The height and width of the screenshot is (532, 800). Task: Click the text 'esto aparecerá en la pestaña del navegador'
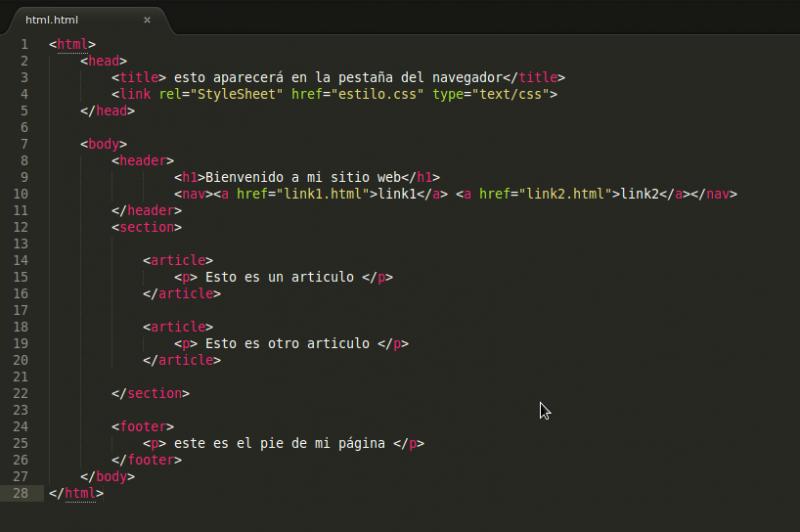tap(338, 78)
